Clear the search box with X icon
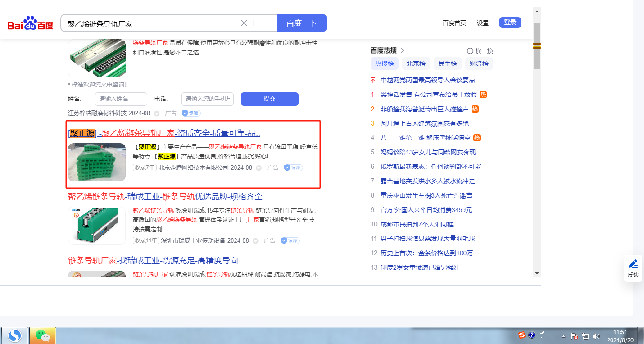 point(244,23)
